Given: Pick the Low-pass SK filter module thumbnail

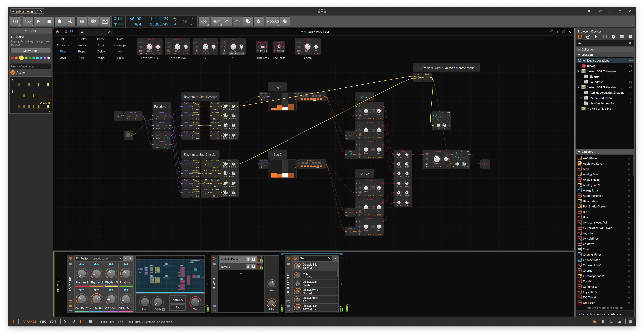Looking at the screenshot, I should coord(178,47).
